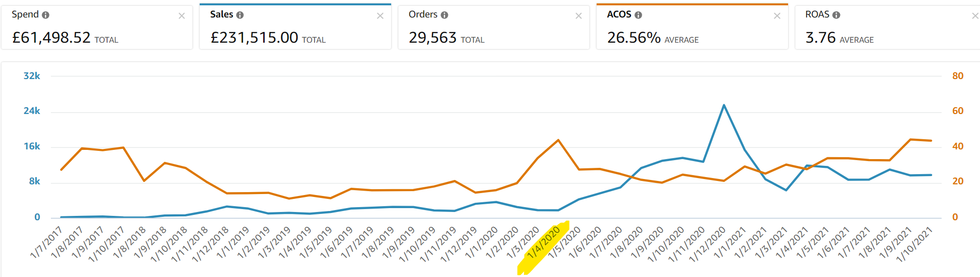Click the info icon beside Spend
Screen dimensions: 980x277
tap(46, 15)
